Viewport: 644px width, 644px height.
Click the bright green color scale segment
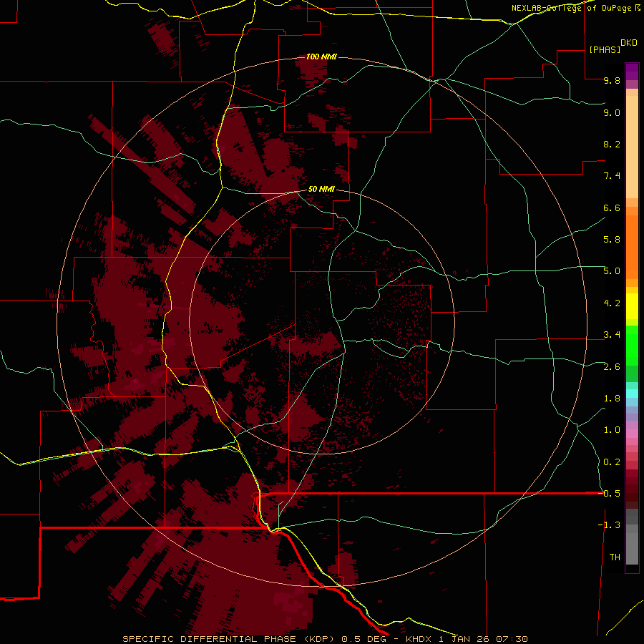(632, 344)
